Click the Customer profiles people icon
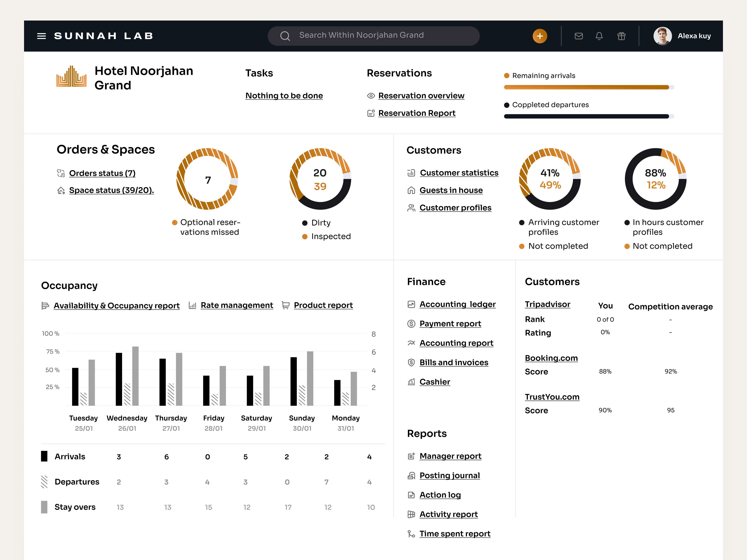The height and width of the screenshot is (560, 747). coord(411,208)
